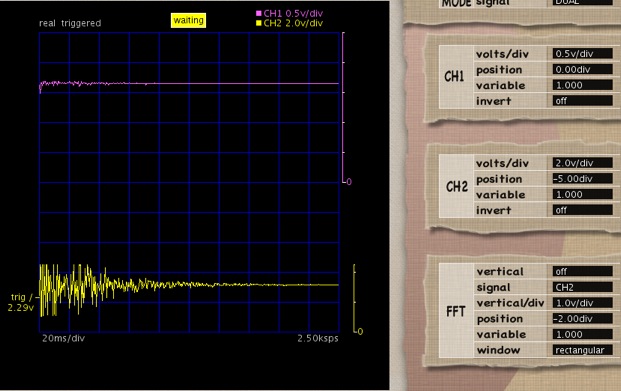Click the 2.50ksps sample rate label
Screen dimensions: 621x391
pos(318,338)
